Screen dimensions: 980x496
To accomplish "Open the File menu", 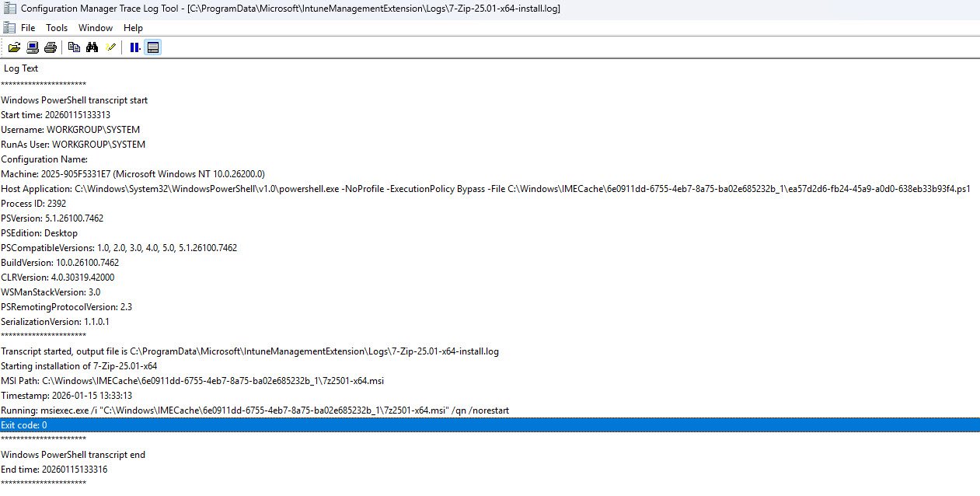I will (28, 28).
